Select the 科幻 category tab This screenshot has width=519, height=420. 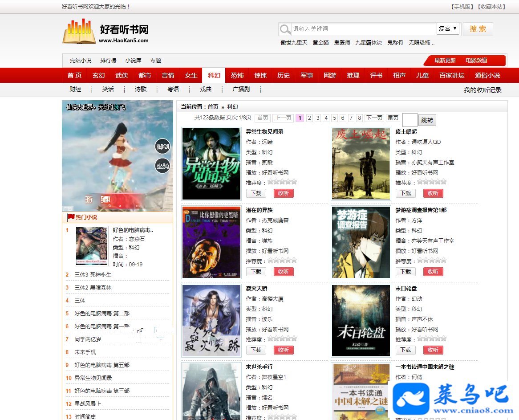214,76
